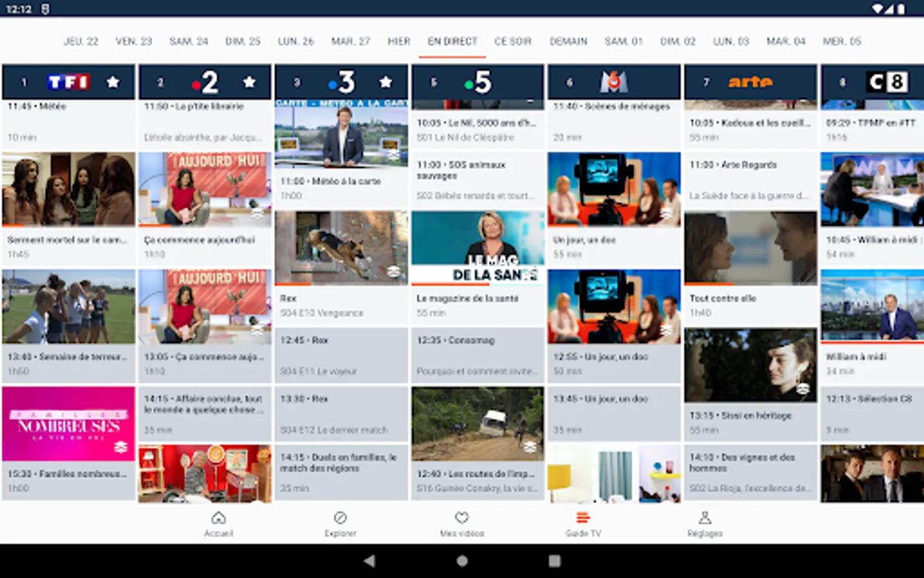Open Le Mag de la Santé thumbnail

click(x=478, y=248)
